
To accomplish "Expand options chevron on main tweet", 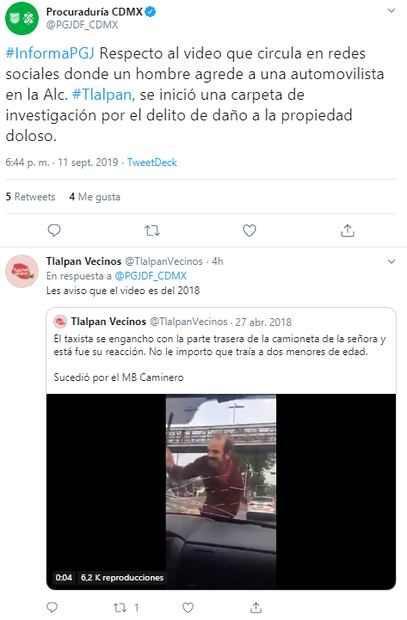I will (x=391, y=11).
